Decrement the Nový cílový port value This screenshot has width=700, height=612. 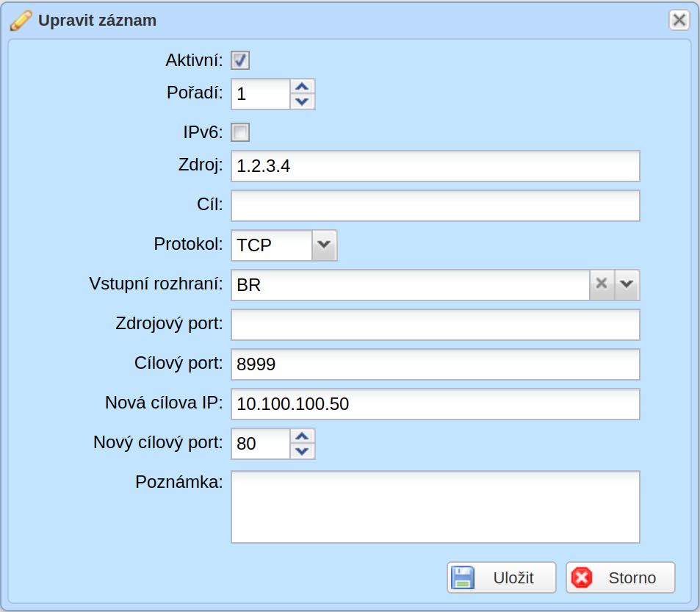click(302, 451)
